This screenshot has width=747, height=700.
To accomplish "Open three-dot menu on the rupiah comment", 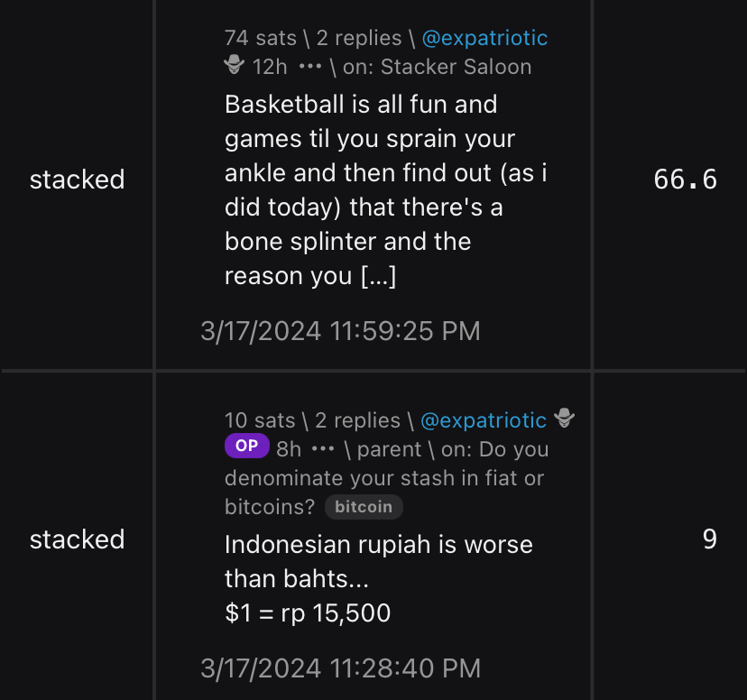I will [322, 449].
